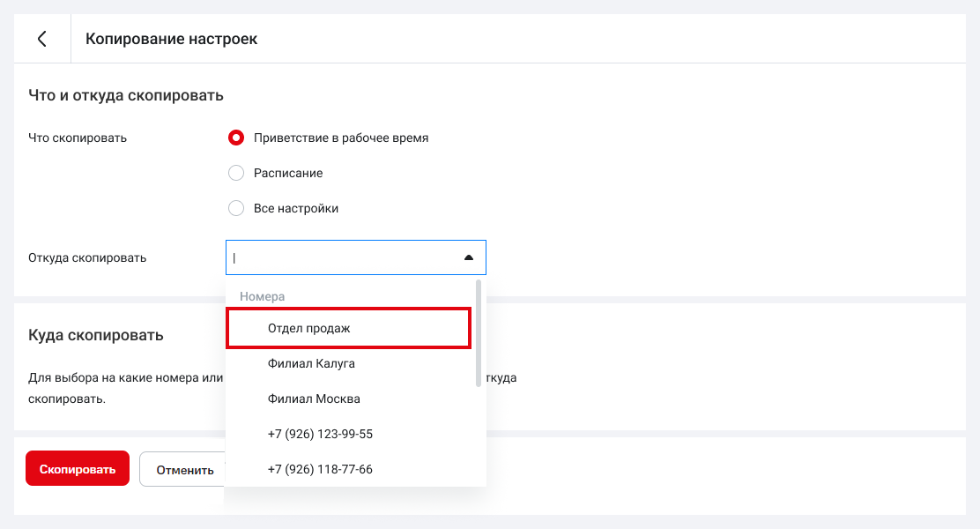980x529 pixels.
Task: Click the back arrow icon
Action: [41, 39]
